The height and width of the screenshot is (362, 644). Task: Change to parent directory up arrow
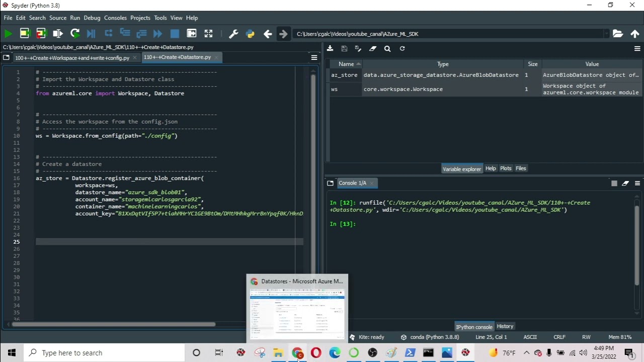[x=635, y=34]
